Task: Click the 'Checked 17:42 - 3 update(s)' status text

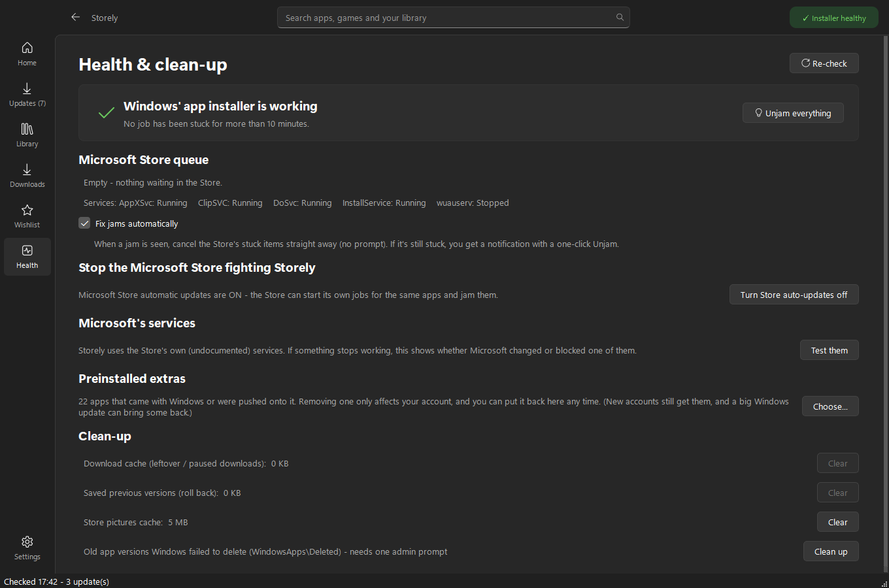Action: (56, 581)
